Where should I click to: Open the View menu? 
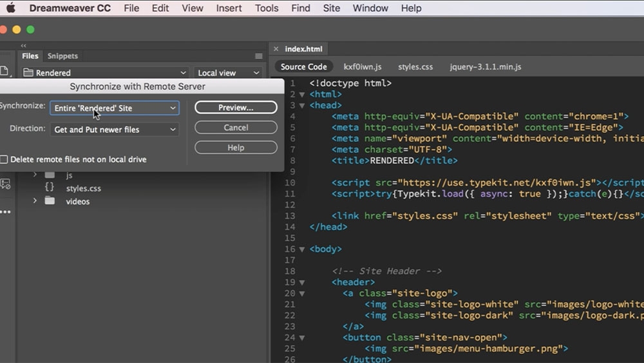[x=192, y=8]
